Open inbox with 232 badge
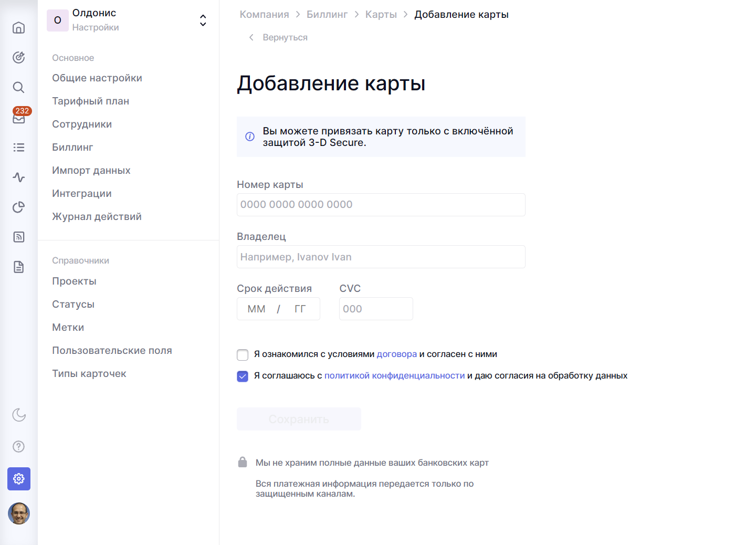Screen dimensions: 756x545 tap(19, 118)
